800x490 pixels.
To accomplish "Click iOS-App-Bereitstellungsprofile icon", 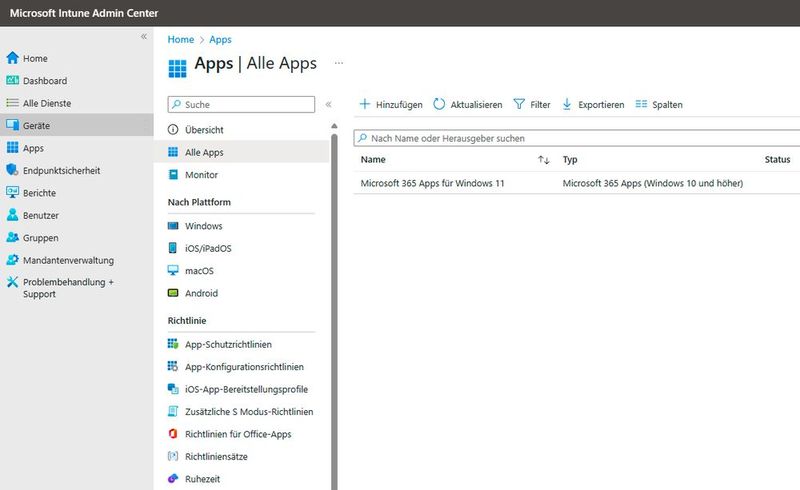I will pyautogui.click(x=173, y=389).
